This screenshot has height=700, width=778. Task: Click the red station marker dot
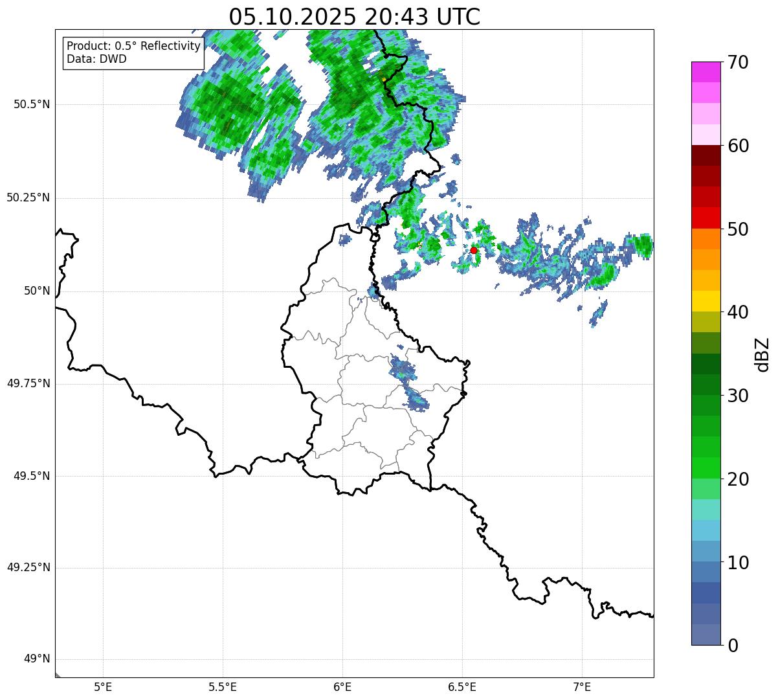pyautogui.click(x=474, y=250)
